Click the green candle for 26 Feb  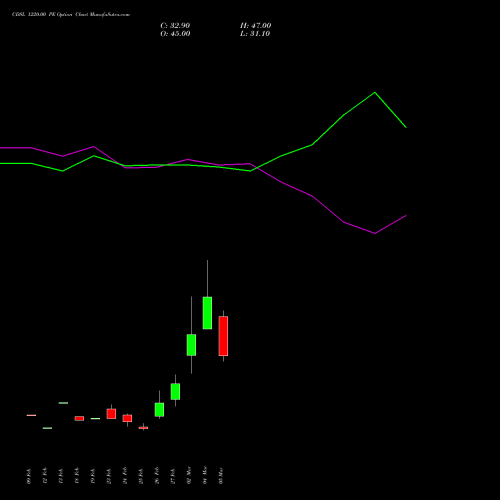pyautogui.click(x=159, y=410)
